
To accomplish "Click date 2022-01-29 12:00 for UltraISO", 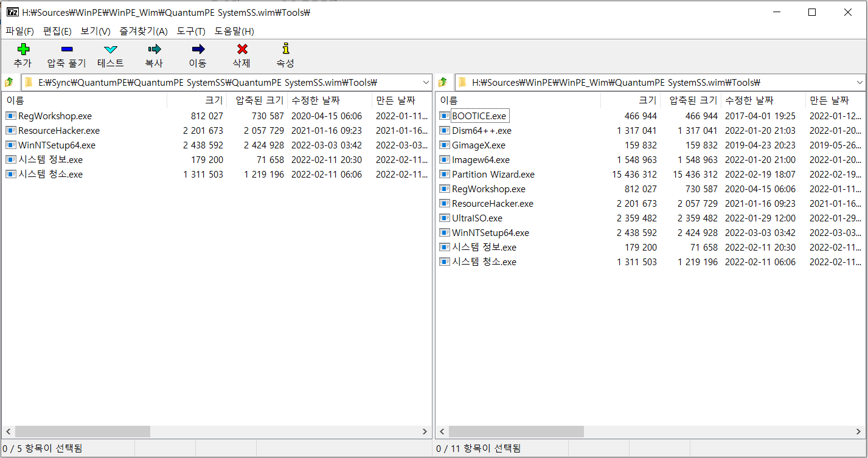I will [760, 218].
